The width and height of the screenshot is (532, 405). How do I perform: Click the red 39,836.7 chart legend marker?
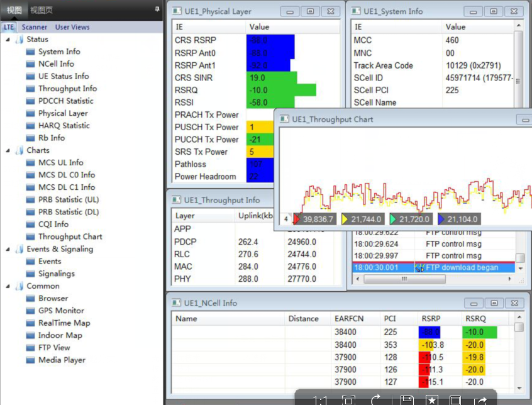pyautogui.click(x=315, y=219)
